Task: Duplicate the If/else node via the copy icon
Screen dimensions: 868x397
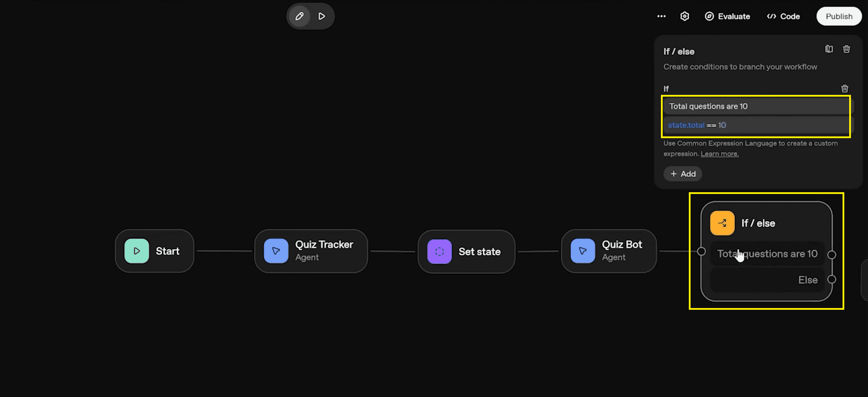Action: click(x=829, y=49)
